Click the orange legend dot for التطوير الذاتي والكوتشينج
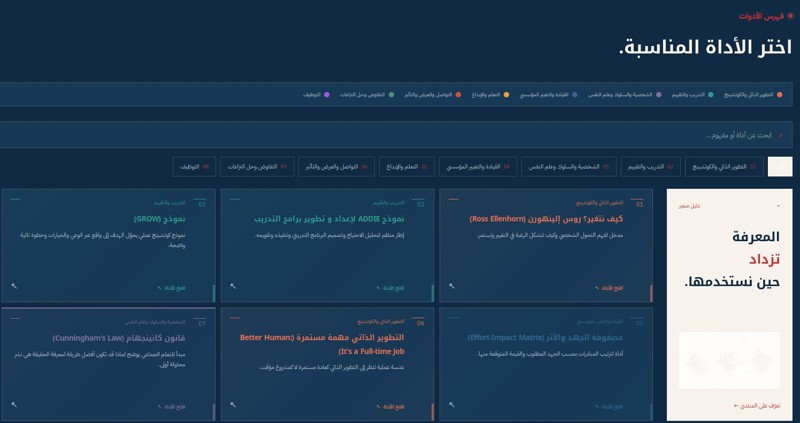Screen dimensions: 800x423 click(779, 95)
